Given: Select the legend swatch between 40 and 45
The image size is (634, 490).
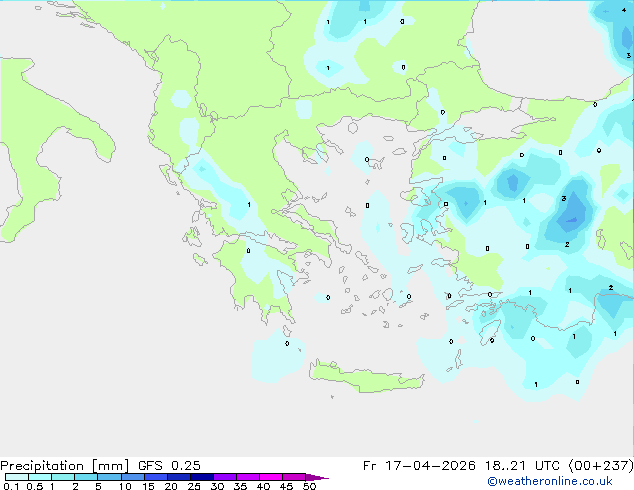Looking at the screenshot, I should [271, 477].
